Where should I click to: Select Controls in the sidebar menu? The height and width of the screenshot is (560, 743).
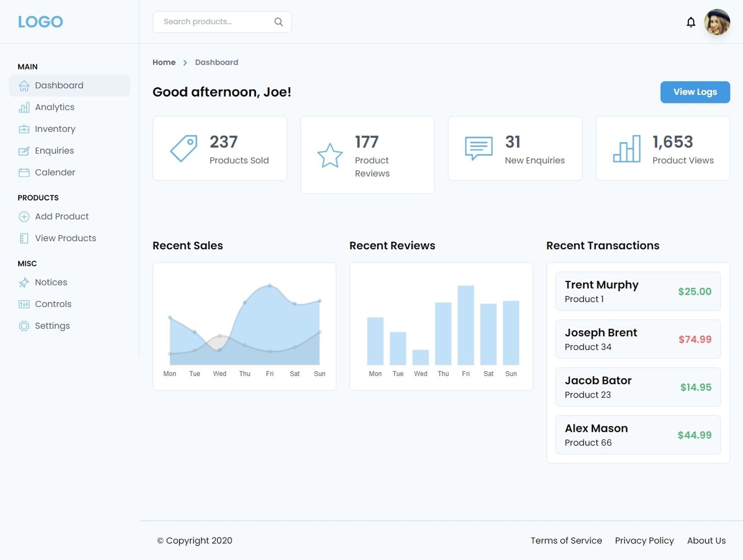point(69,304)
